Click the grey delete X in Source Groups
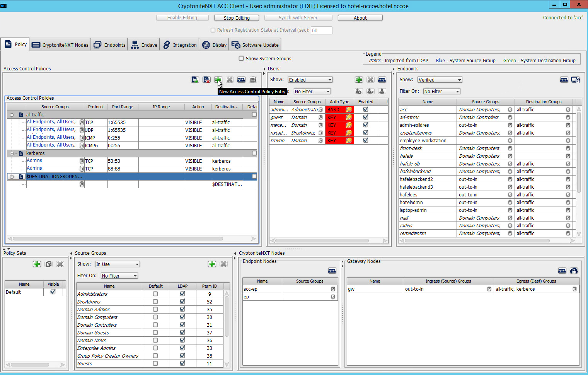The width and height of the screenshot is (588, 375). [223, 264]
